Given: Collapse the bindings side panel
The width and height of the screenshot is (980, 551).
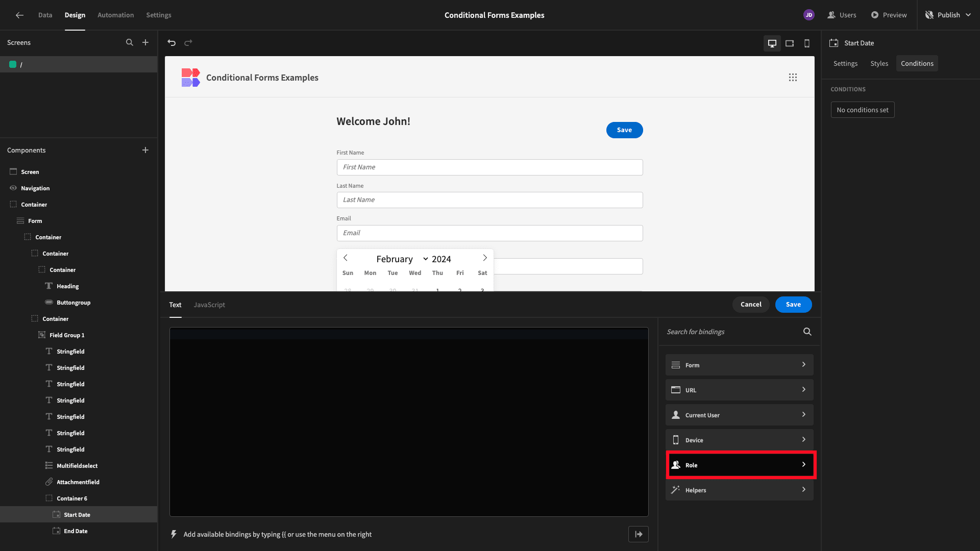Looking at the screenshot, I should tap(639, 534).
